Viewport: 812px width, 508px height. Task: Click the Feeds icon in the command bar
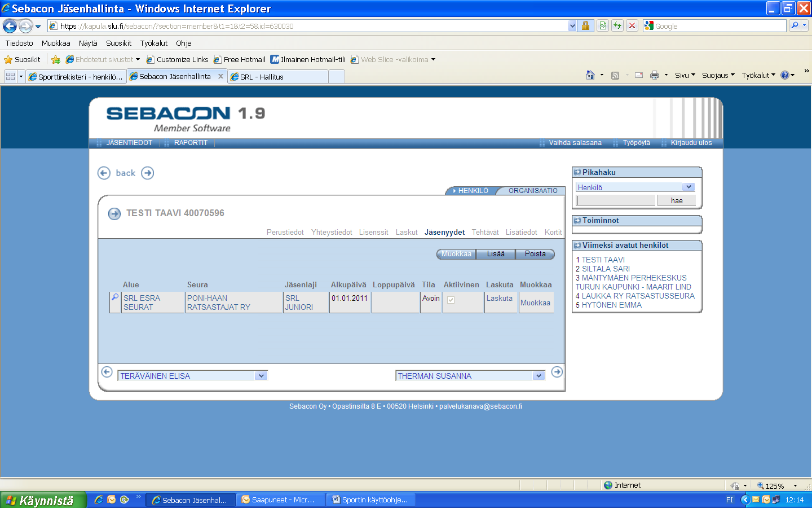[x=615, y=75]
